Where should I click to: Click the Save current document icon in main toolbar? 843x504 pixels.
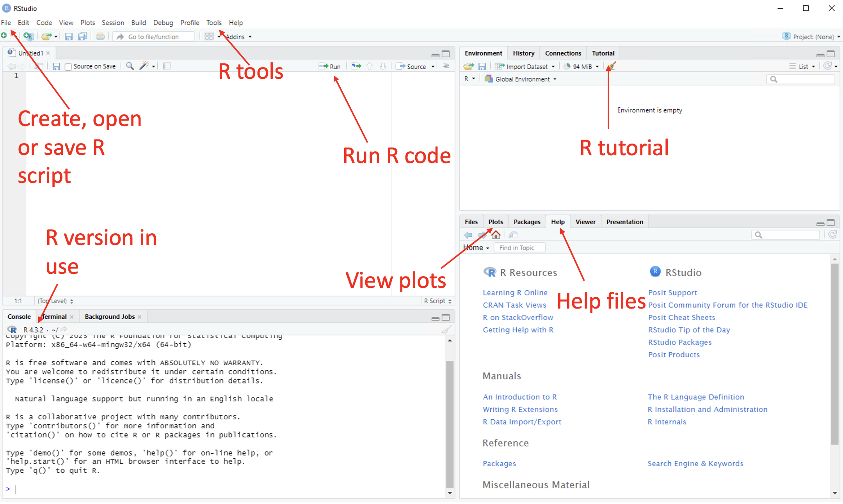[69, 36]
